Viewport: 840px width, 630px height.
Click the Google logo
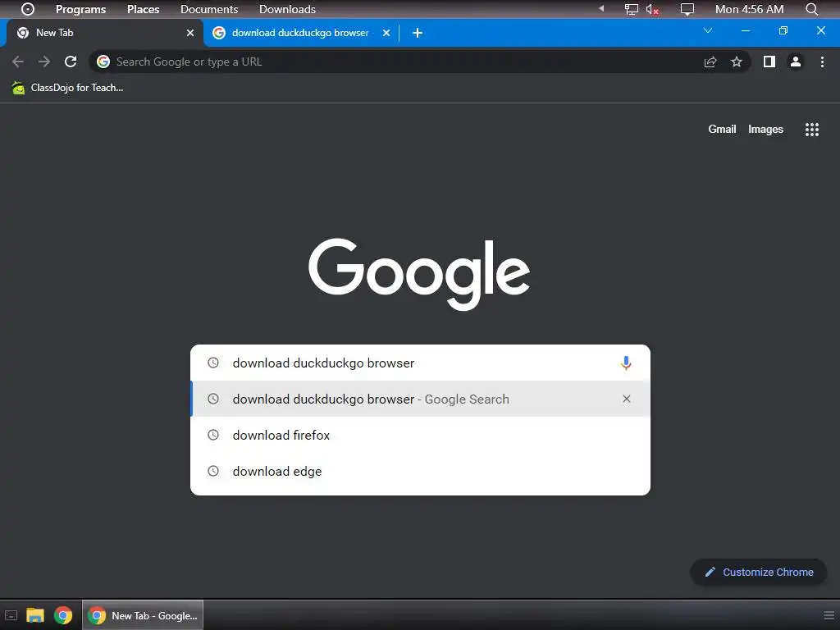tap(419, 274)
